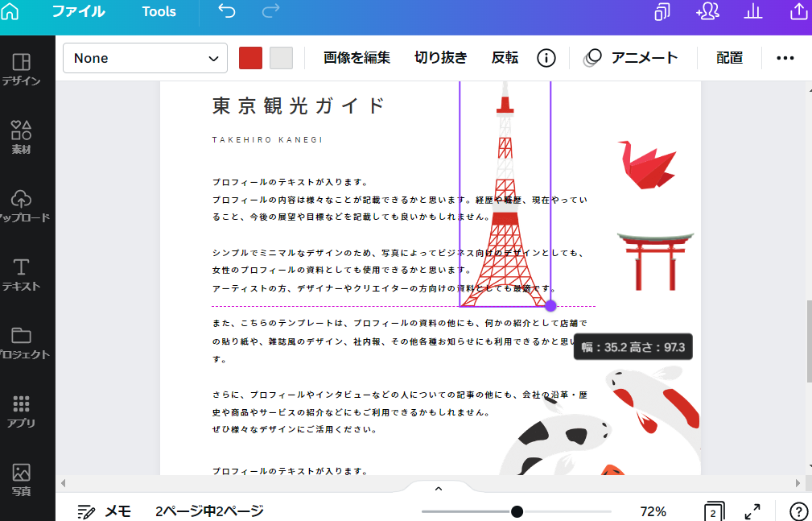Viewport: 812px width, 521px height.
Task: Add collaborators with the people-plus icon
Action: click(x=708, y=11)
